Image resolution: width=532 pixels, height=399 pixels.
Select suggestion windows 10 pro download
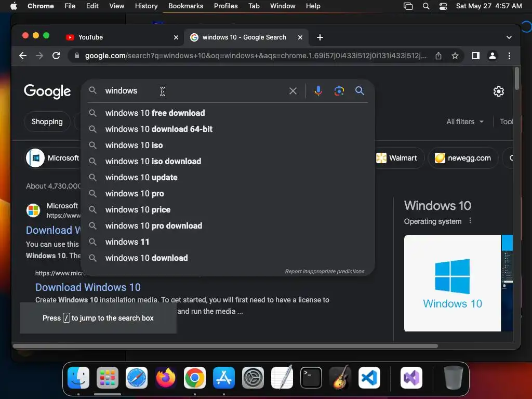[228, 225]
